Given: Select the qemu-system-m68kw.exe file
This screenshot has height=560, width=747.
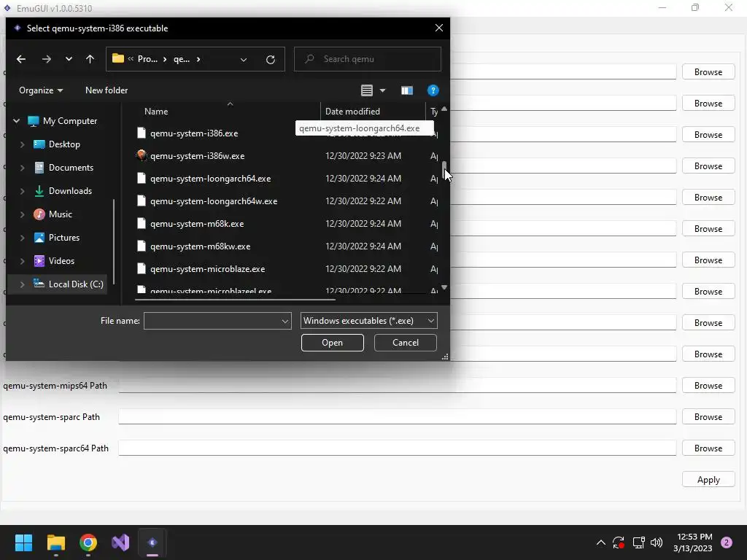Looking at the screenshot, I should click(x=200, y=246).
